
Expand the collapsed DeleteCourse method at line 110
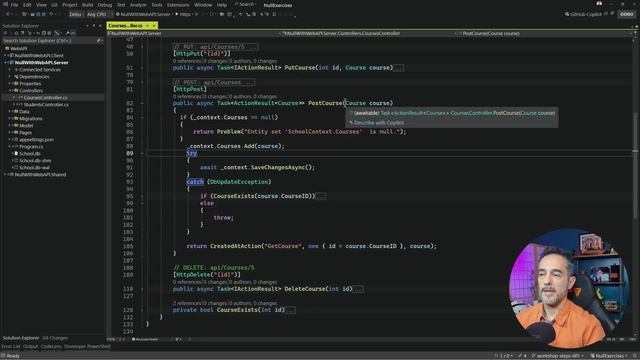pos(142,289)
